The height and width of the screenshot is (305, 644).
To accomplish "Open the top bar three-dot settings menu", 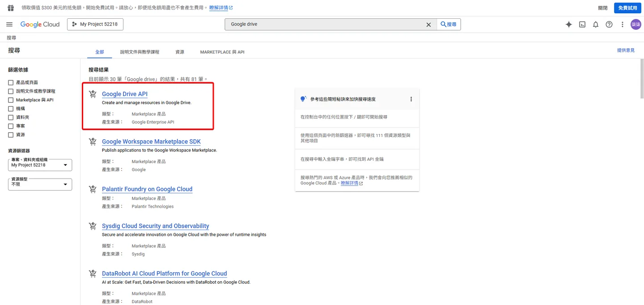I will [623, 25].
